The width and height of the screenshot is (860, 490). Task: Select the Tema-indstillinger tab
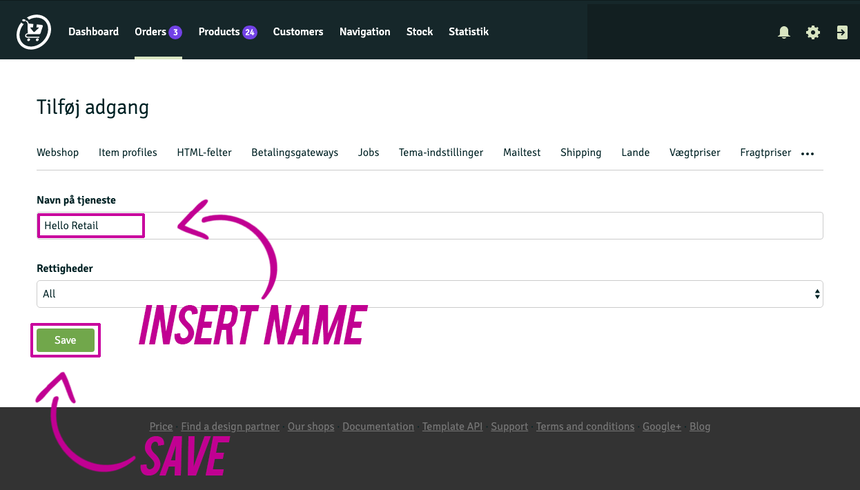point(441,153)
